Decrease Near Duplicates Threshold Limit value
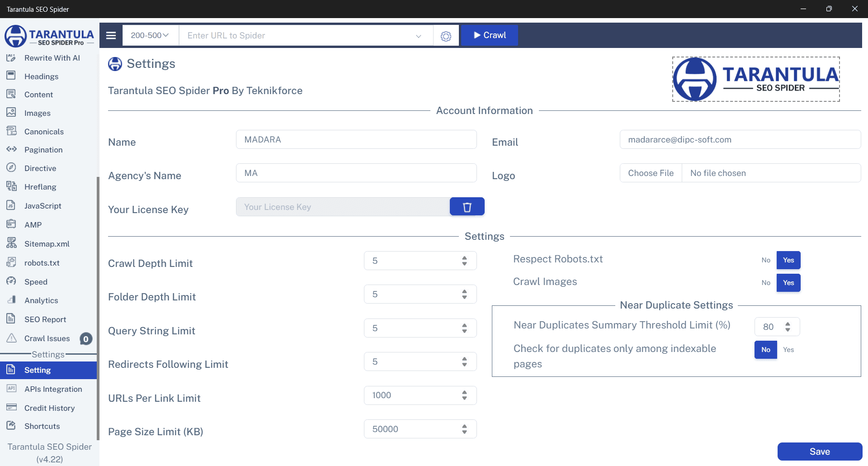The height and width of the screenshot is (466, 868). pos(788,330)
